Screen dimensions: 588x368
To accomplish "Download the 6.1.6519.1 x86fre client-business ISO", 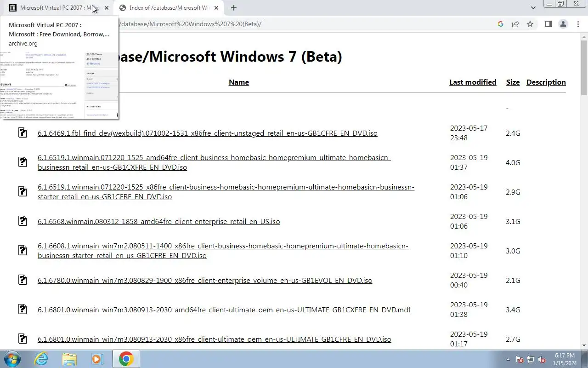I will (x=226, y=192).
